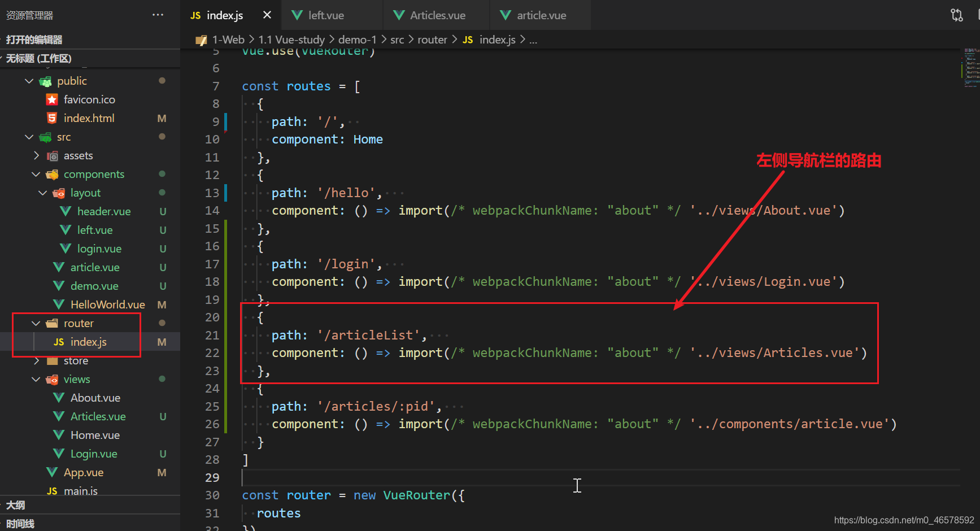Open index.html in the public folder

tap(89, 118)
